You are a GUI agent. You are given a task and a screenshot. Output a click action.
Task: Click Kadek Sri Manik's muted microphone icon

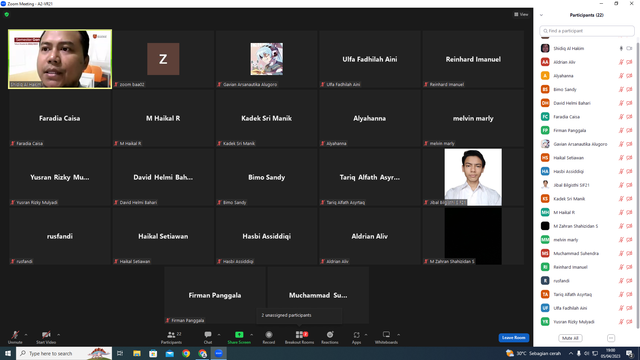tap(621, 199)
